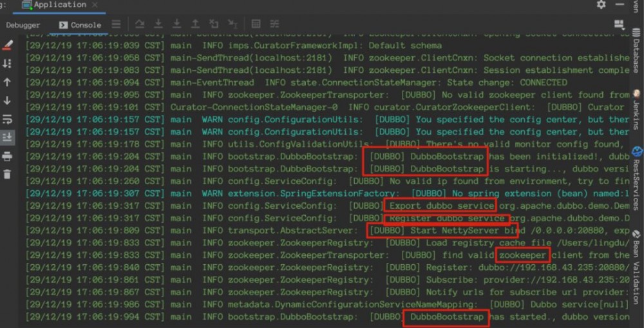Click the 'Default schema' CuratorFrameworkImpl log line
This screenshot has width=644, height=328.
click(234, 45)
